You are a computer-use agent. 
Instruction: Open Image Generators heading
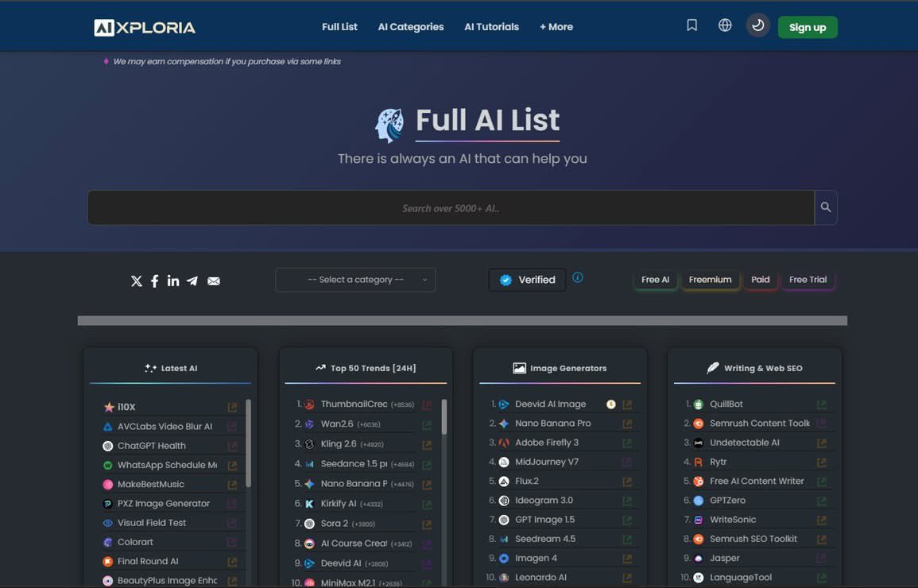560,368
